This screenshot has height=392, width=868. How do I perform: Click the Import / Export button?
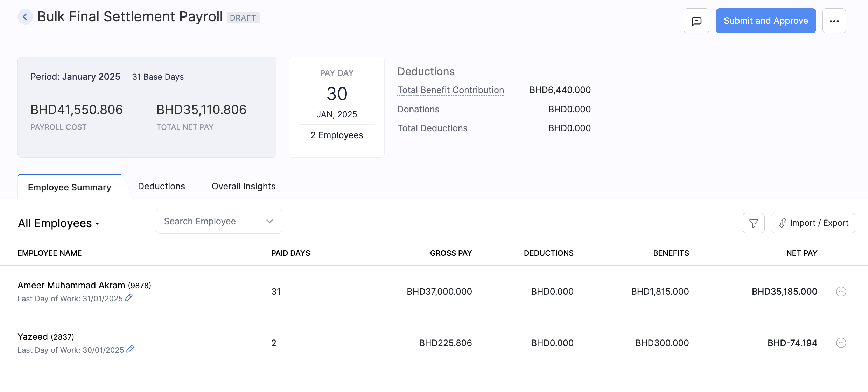pyautogui.click(x=813, y=223)
